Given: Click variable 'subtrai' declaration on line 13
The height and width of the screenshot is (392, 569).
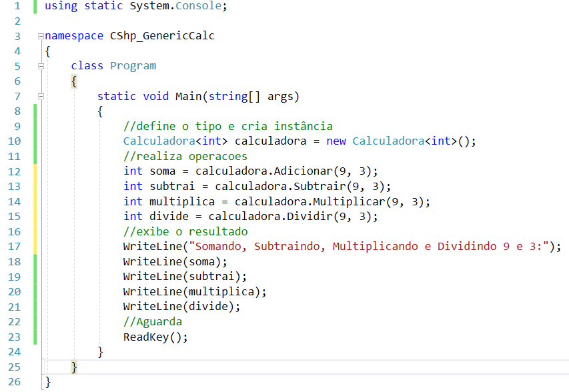Looking at the screenshot, I should click(x=172, y=187).
